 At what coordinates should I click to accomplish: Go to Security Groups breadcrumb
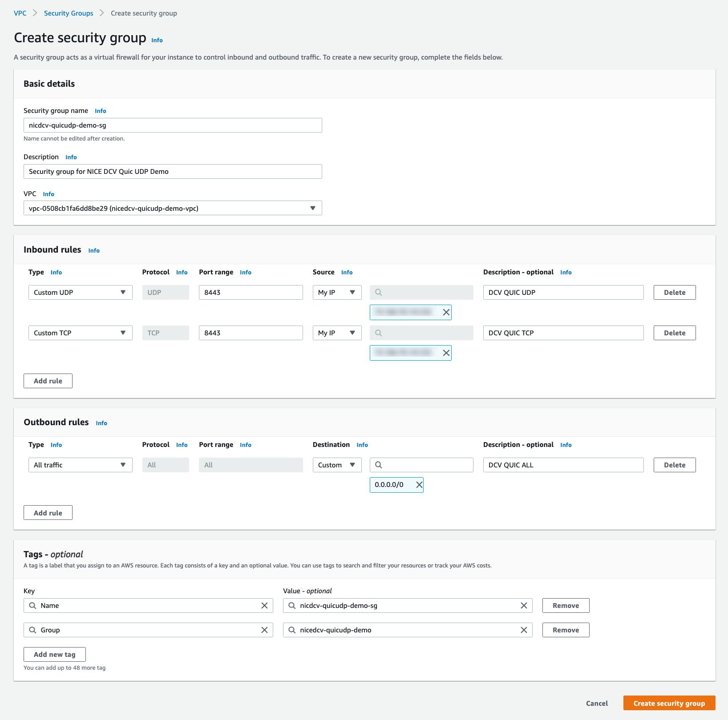[69, 13]
